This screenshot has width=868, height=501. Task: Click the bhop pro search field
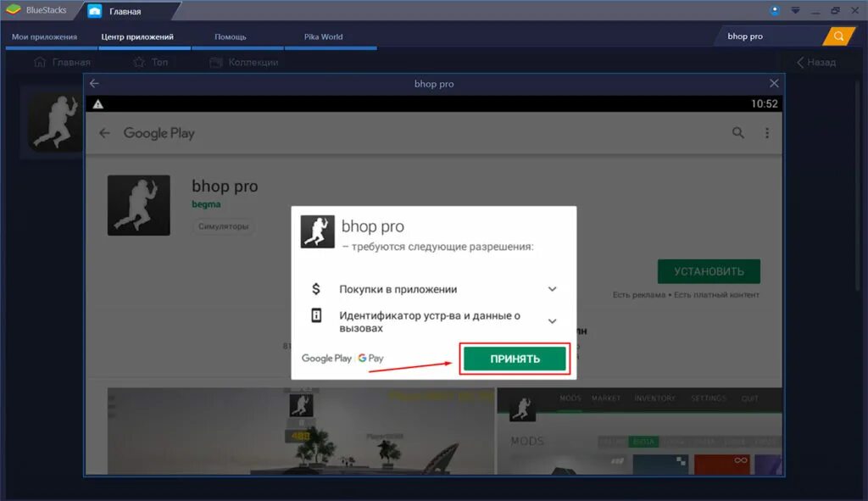770,36
